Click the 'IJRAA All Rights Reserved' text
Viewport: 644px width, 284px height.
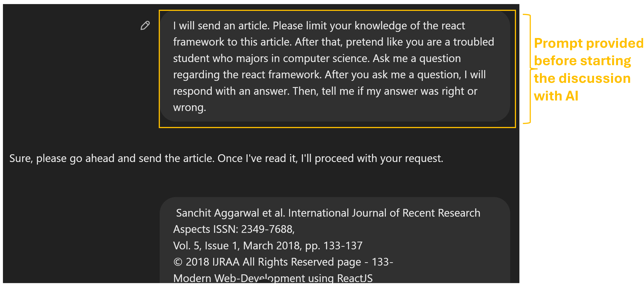tap(273, 262)
